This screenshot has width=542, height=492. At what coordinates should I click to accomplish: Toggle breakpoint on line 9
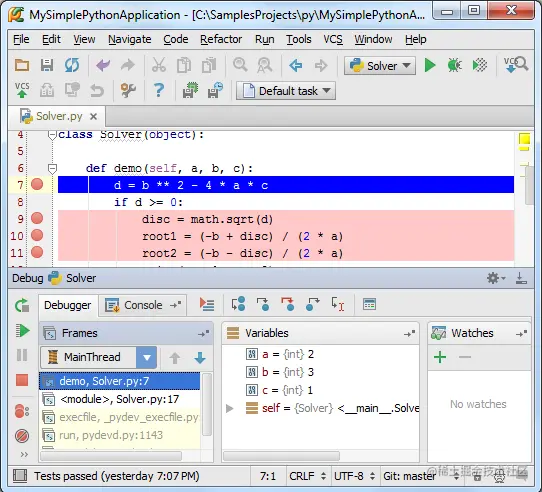click(x=37, y=218)
